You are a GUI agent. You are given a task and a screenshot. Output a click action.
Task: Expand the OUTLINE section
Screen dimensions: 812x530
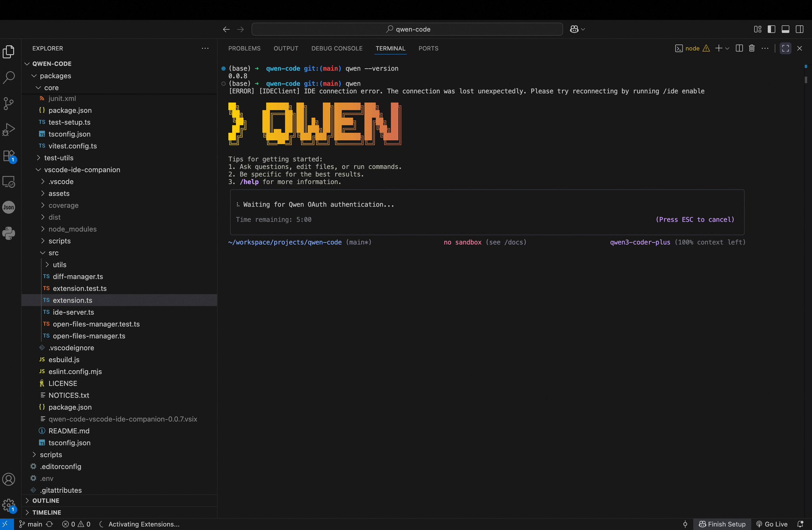(46, 501)
